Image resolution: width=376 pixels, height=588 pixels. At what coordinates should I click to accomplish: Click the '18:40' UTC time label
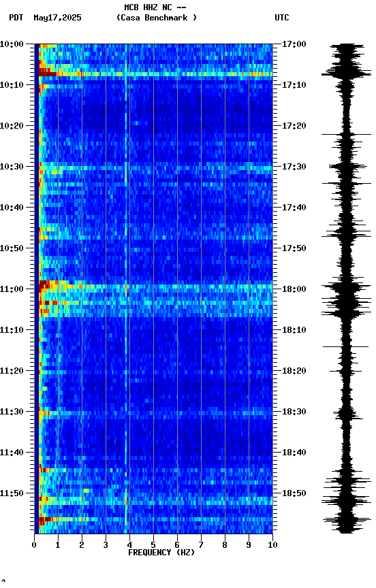pos(294,453)
